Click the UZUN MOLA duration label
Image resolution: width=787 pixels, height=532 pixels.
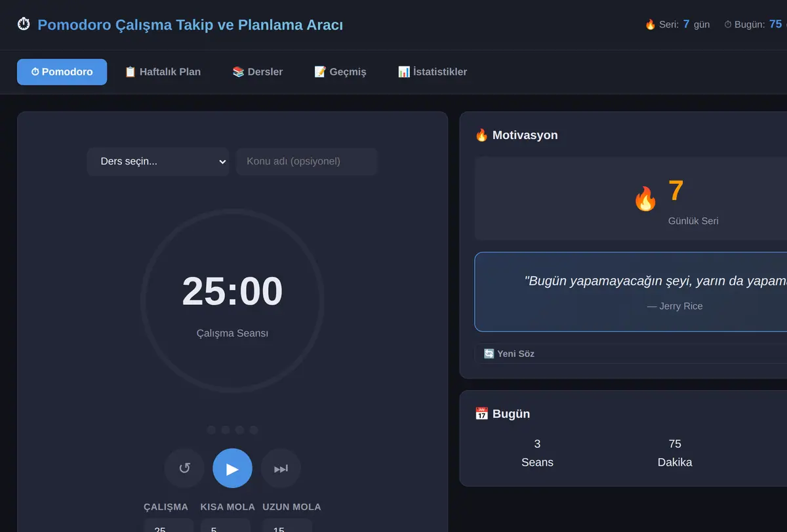pos(292,507)
